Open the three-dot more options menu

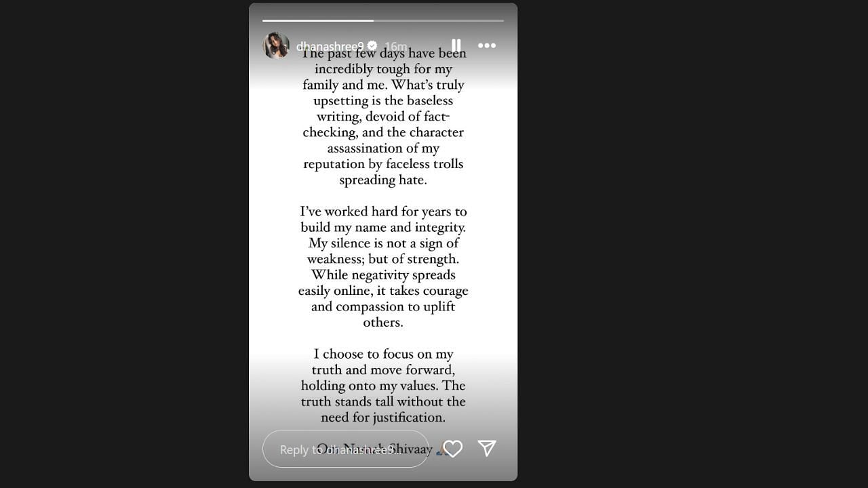tap(487, 45)
